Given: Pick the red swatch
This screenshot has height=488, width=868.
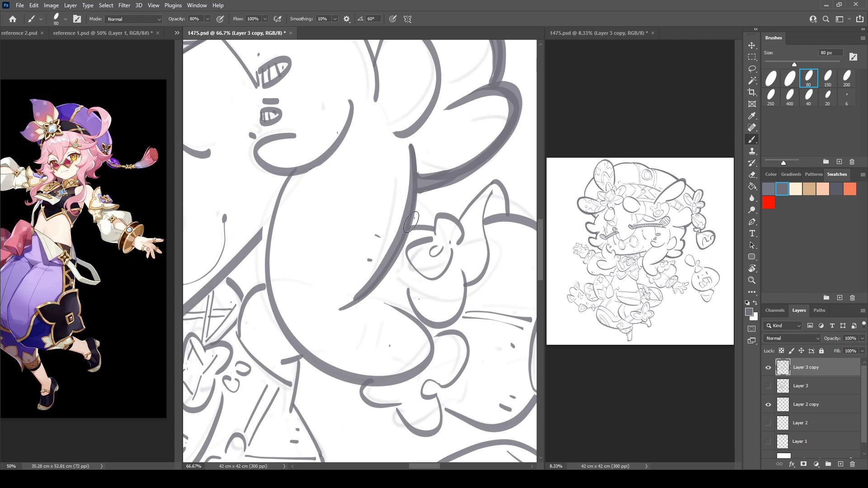Looking at the screenshot, I should tap(769, 203).
